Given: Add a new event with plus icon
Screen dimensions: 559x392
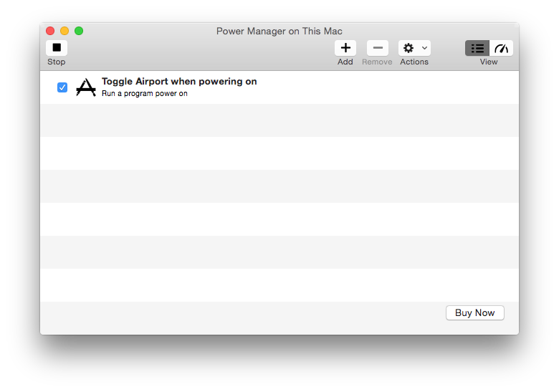Looking at the screenshot, I should 345,48.
